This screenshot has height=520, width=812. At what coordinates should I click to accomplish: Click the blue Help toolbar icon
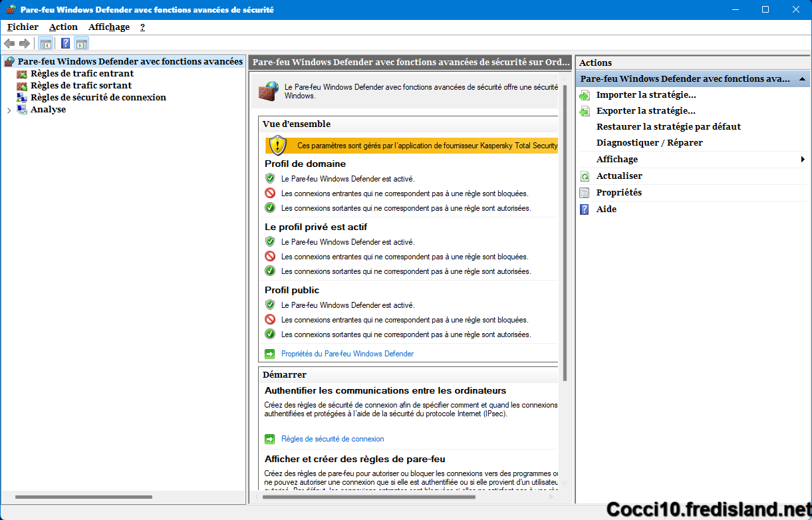coord(66,44)
